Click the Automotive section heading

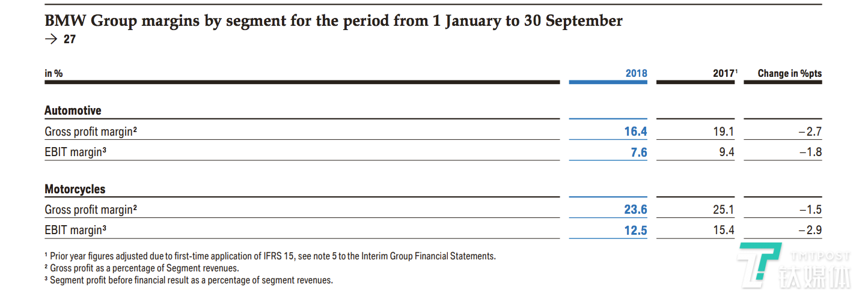click(x=73, y=110)
